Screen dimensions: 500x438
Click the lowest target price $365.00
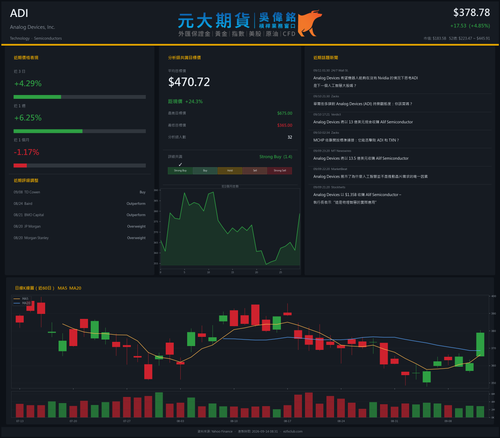285,125
